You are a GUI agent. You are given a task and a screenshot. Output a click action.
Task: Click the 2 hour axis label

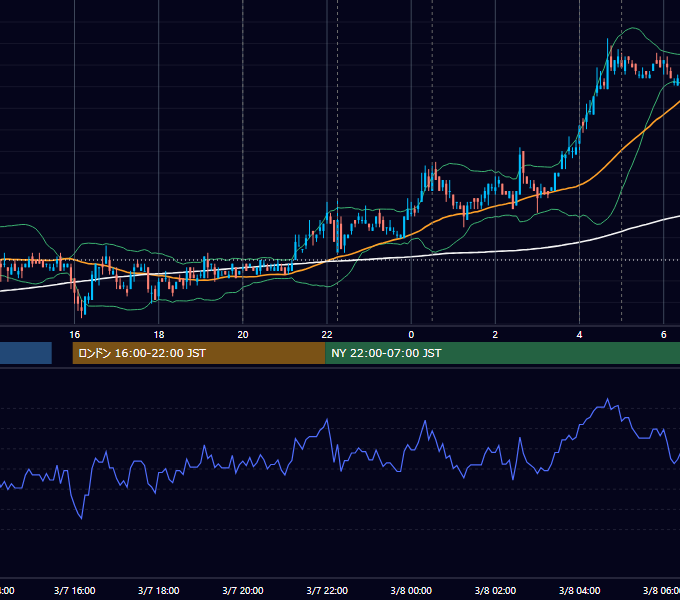[x=495, y=335]
